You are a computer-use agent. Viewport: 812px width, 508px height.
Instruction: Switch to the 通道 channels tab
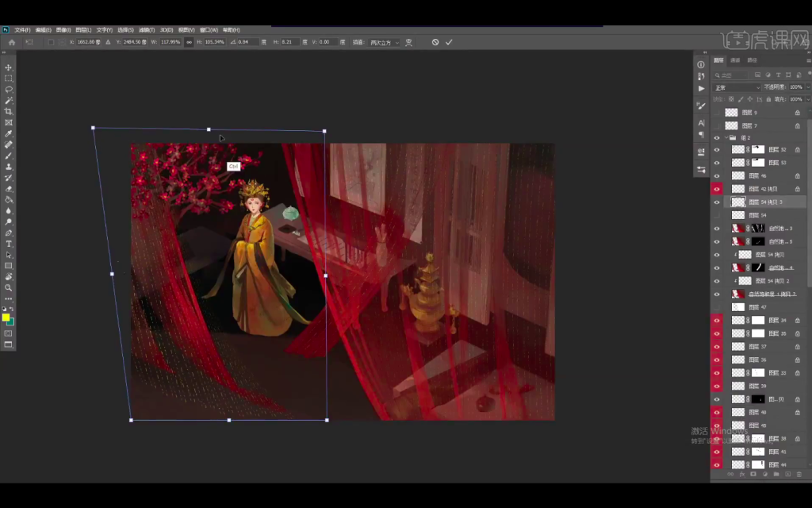pyautogui.click(x=735, y=60)
